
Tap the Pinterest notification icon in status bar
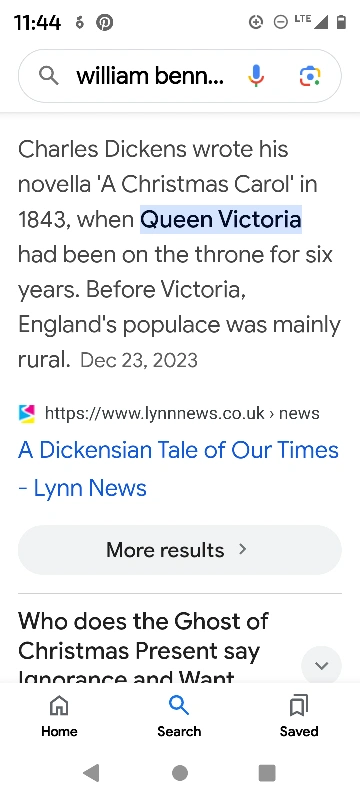tap(105, 22)
